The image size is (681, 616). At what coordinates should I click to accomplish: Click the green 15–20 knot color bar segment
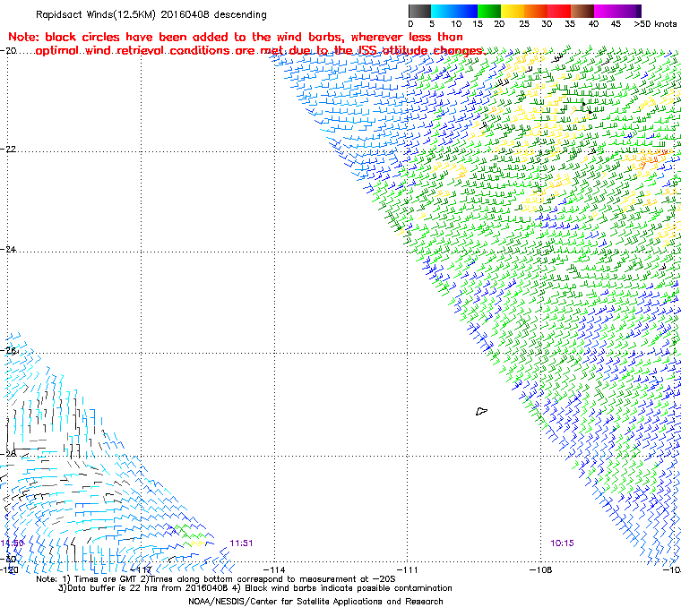[x=489, y=11]
